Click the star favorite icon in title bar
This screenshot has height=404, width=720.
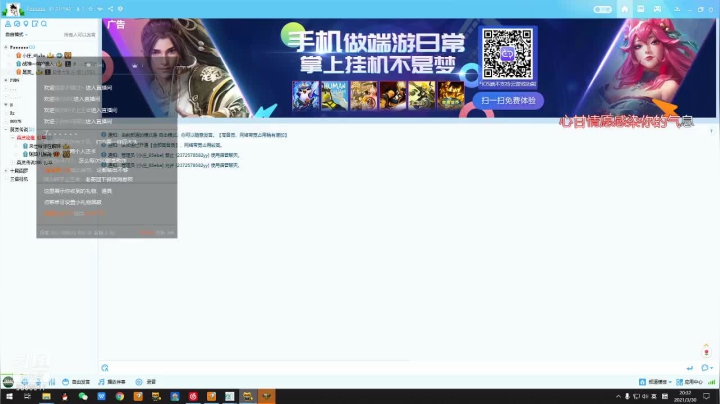click(90, 9)
